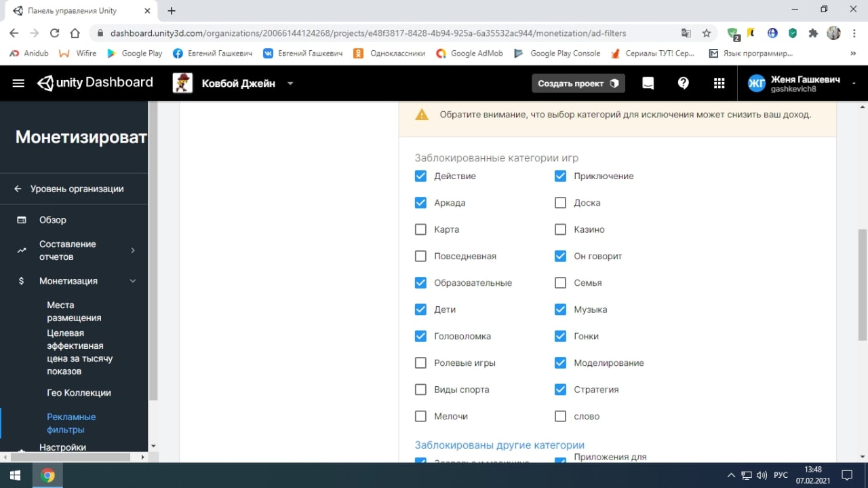Image resolution: width=868 pixels, height=488 pixels.
Task: Uncheck the Он говорит checkbox
Action: tap(560, 256)
